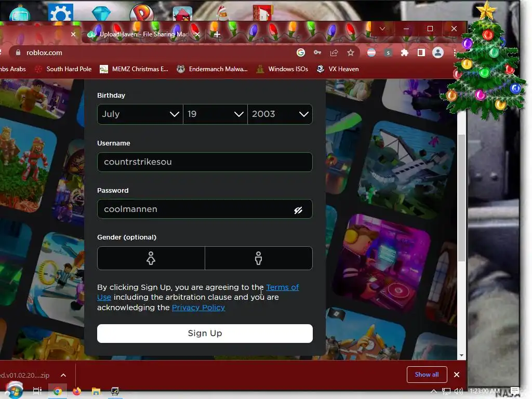Screen dimensions: 532x399
Task: Click the volume speaker tray icon
Action: [458, 391]
